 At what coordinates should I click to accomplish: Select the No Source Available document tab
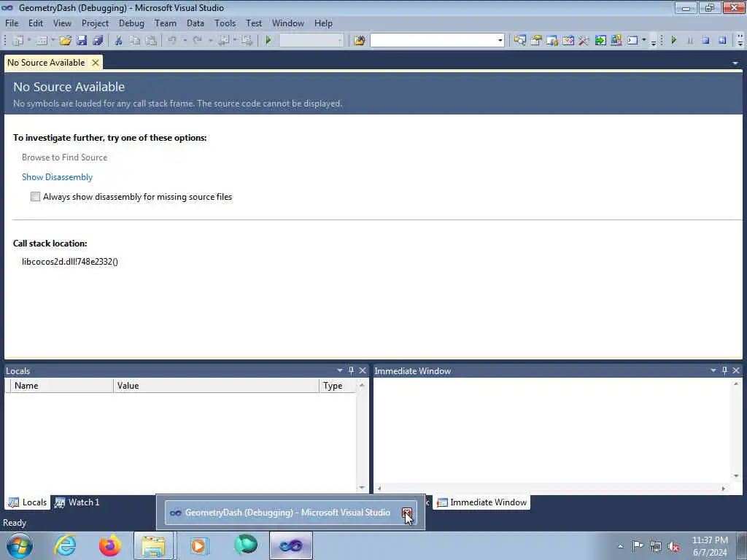46,63
